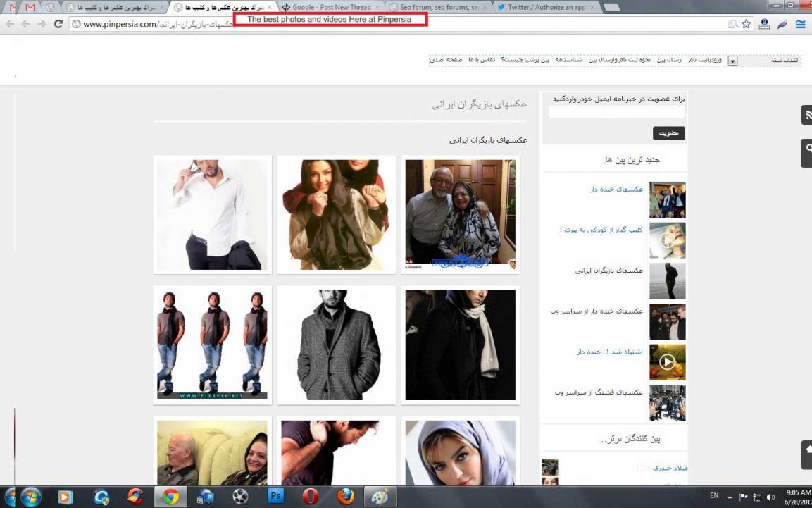Open photo of man with white scarf
Screen dimensions: 812x508
coord(461,345)
